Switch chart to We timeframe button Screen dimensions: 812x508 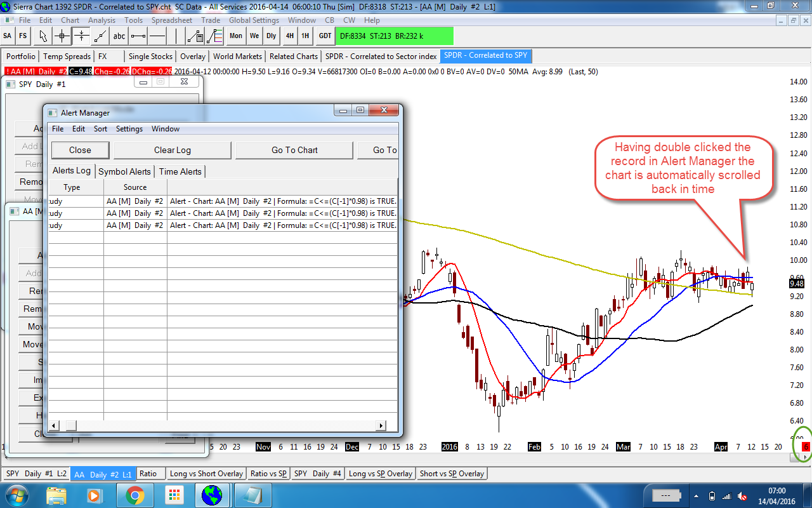point(254,36)
